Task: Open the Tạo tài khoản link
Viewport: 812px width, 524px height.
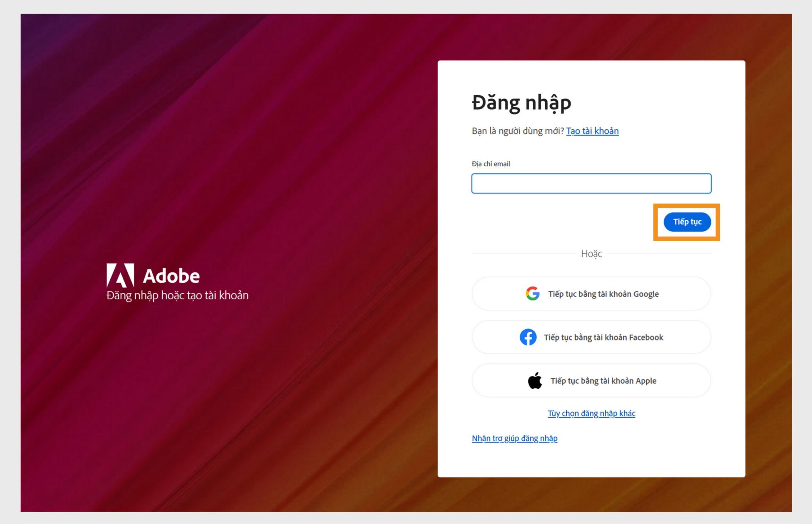Action: [592, 131]
